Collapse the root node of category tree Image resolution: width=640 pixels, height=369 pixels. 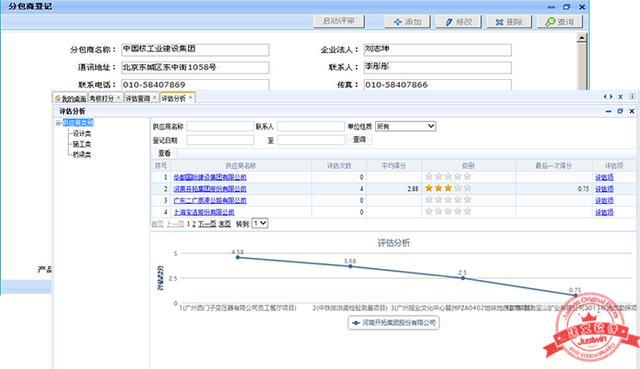pos(58,123)
